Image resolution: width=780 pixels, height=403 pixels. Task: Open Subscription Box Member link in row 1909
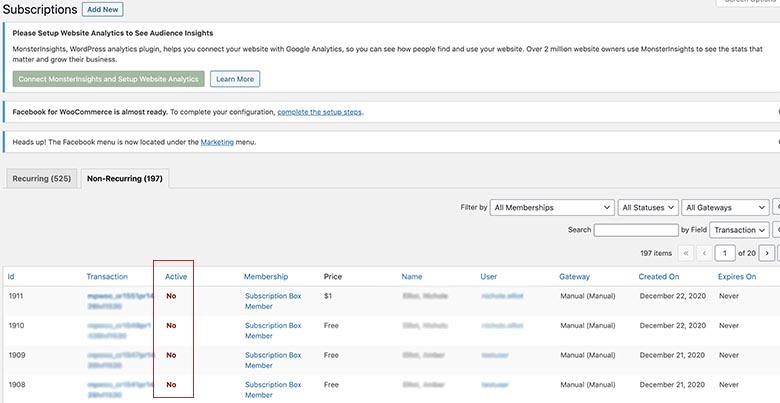[273, 360]
